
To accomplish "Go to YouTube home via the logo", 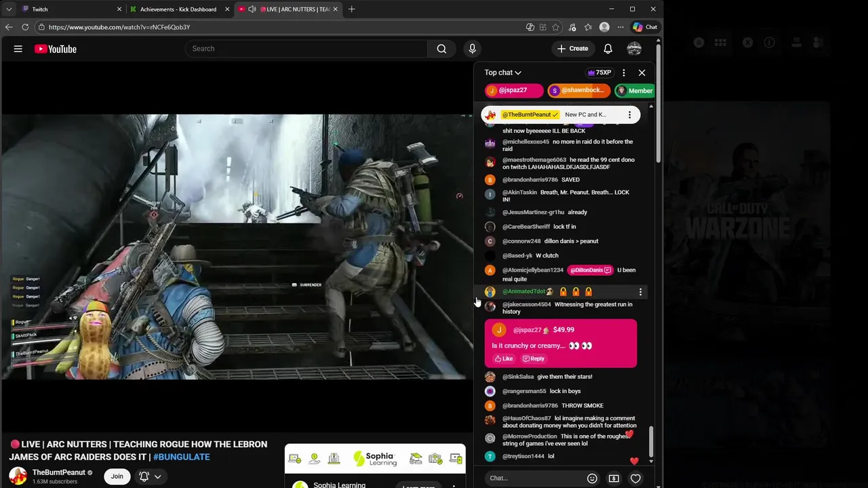I will [56, 49].
